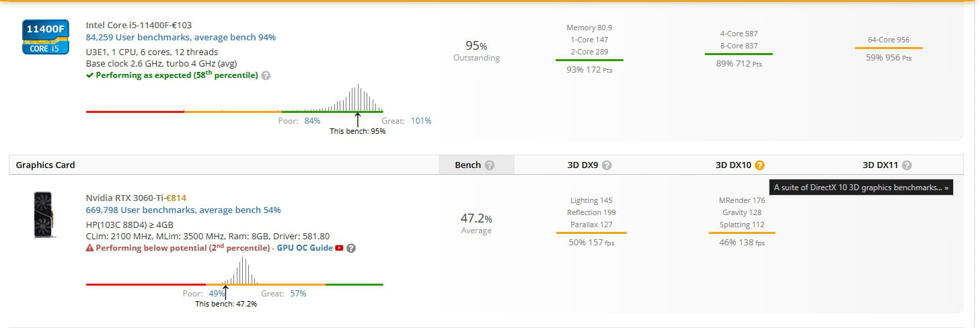
Task: Open the €814 graphics card price link
Action: pos(176,198)
